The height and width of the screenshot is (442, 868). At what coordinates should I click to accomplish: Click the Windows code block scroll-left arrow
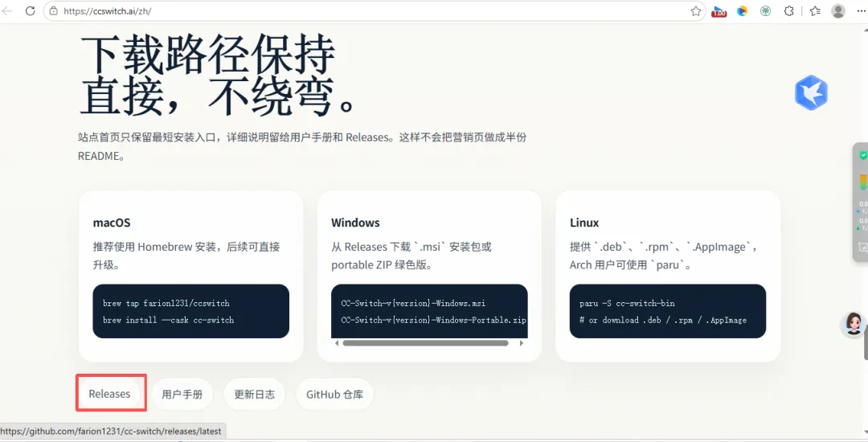tap(337, 343)
